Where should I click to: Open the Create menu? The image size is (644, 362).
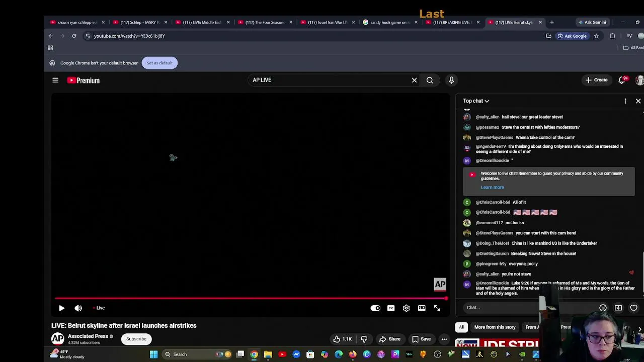click(597, 80)
